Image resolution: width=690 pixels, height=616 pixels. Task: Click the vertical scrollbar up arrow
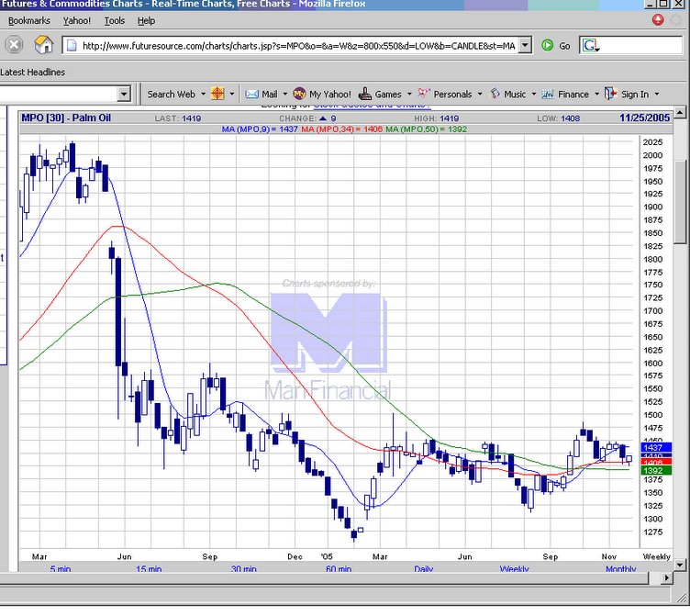click(680, 113)
